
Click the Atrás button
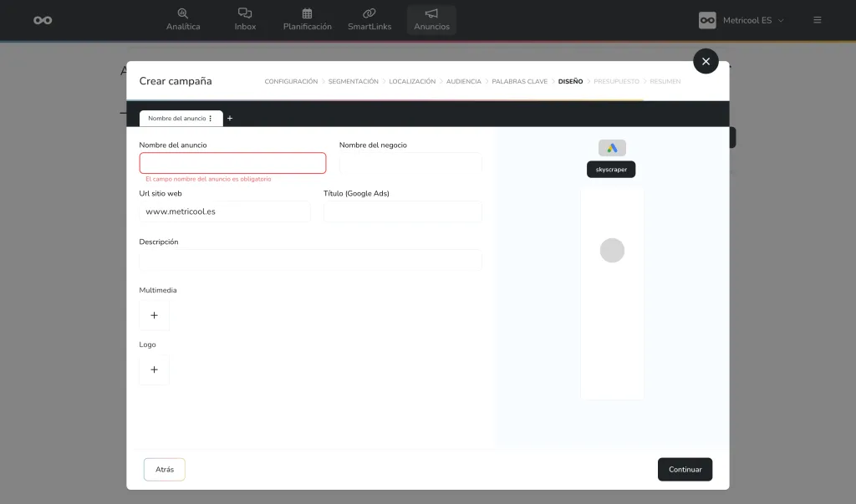click(x=165, y=470)
